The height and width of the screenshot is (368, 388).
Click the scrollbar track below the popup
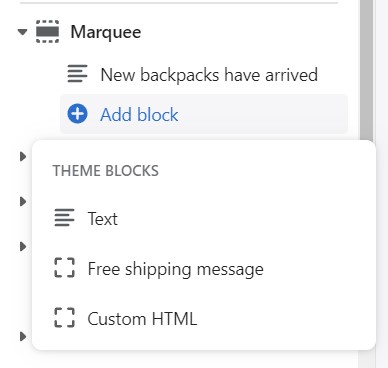[x=366, y=359]
